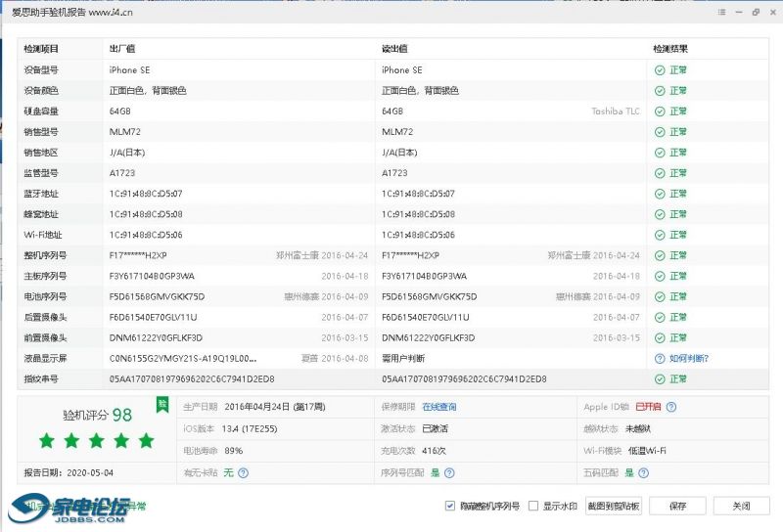Click the 生产日期 2016年04月24日 value
Viewport: 783px width, 532px height.
coord(275,407)
